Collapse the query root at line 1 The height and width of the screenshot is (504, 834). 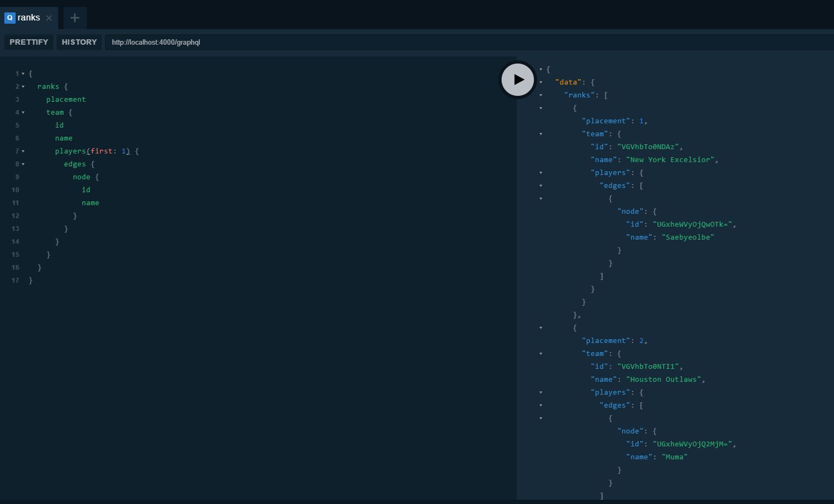[23, 74]
